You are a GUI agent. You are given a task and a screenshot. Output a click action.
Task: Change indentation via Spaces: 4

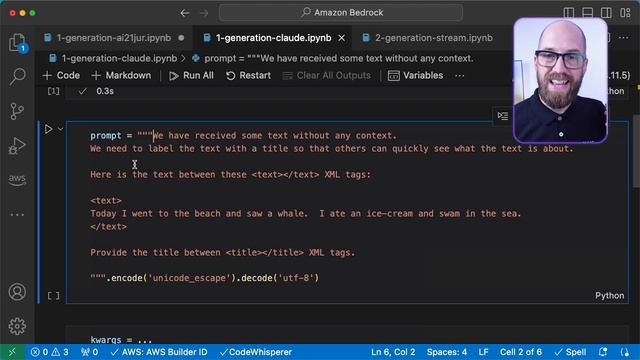click(x=447, y=352)
